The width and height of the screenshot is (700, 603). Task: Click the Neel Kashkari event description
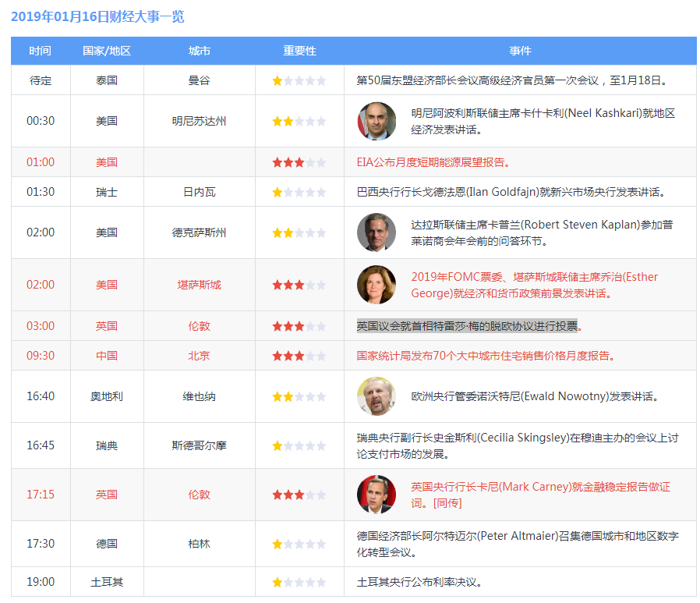coord(543,122)
